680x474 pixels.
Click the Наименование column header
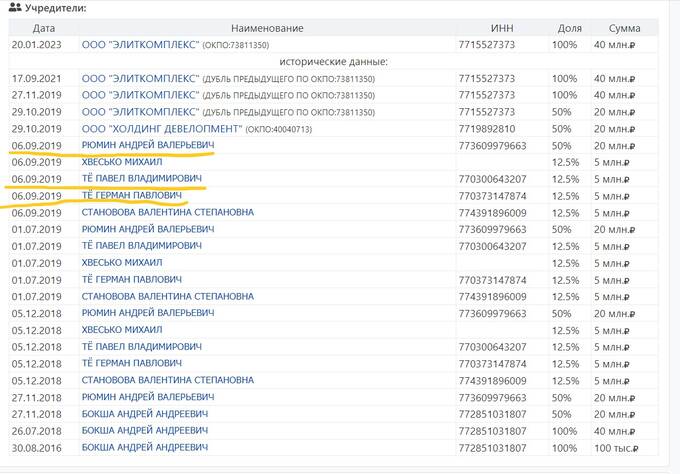coord(266,29)
